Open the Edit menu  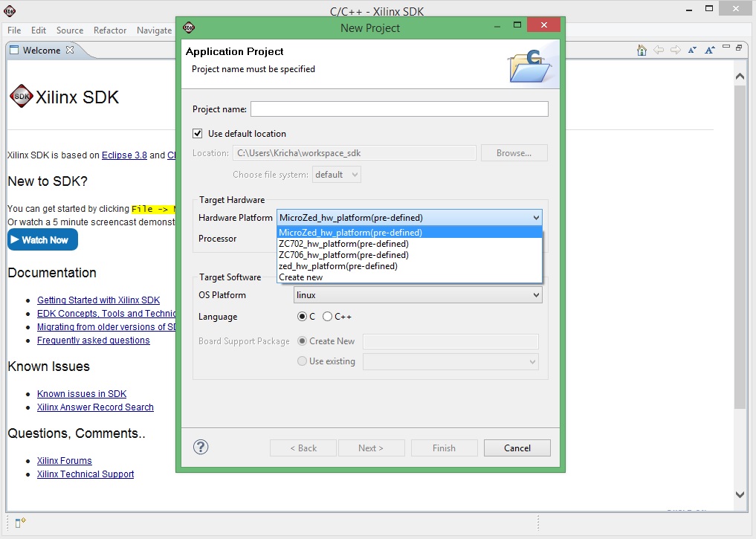coord(39,30)
